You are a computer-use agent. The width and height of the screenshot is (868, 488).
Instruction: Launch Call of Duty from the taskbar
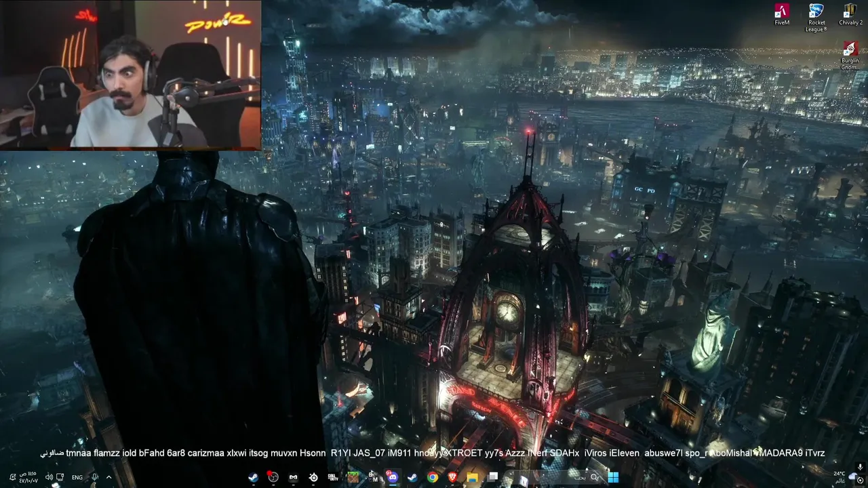[x=333, y=477]
